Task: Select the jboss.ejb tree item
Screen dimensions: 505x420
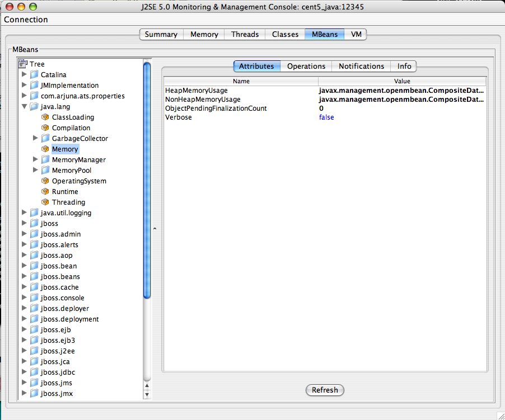Action: [56, 329]
